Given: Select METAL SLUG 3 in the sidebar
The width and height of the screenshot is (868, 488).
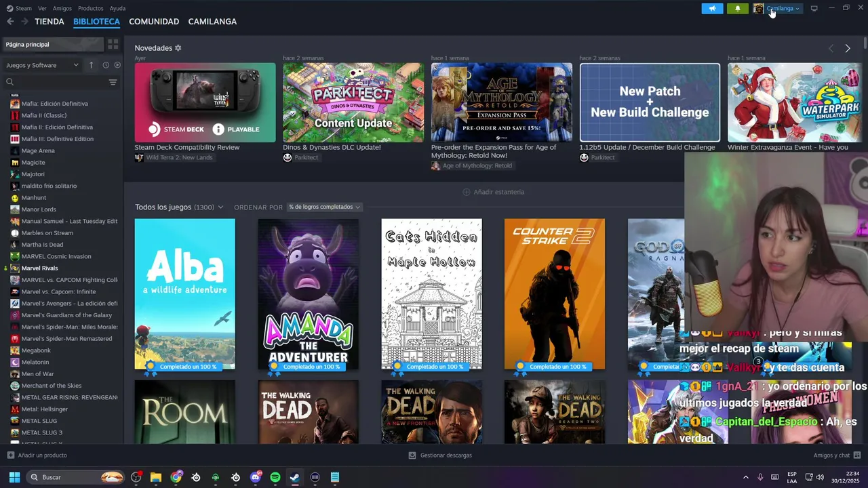Looking at the screenshot, I should click(41, 432).
